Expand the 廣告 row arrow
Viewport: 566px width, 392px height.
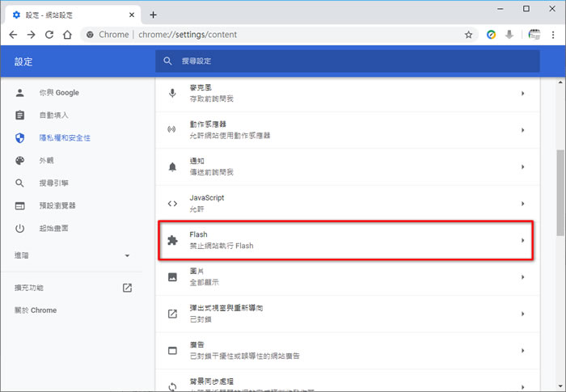[x=522, y=351]
